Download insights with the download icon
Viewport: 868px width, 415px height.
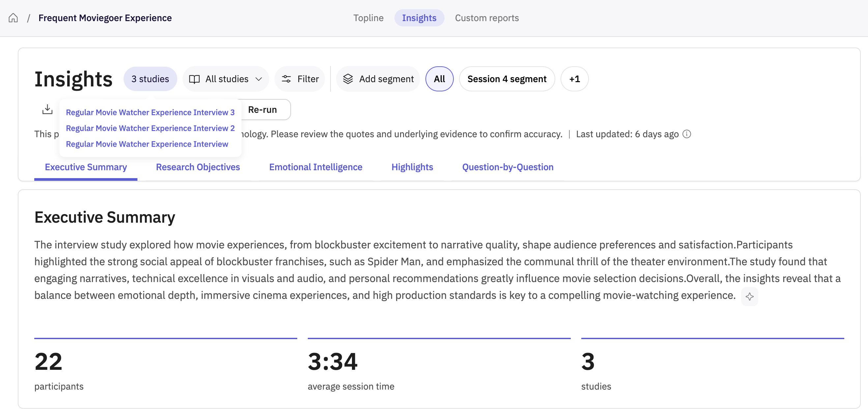[47, 109]
